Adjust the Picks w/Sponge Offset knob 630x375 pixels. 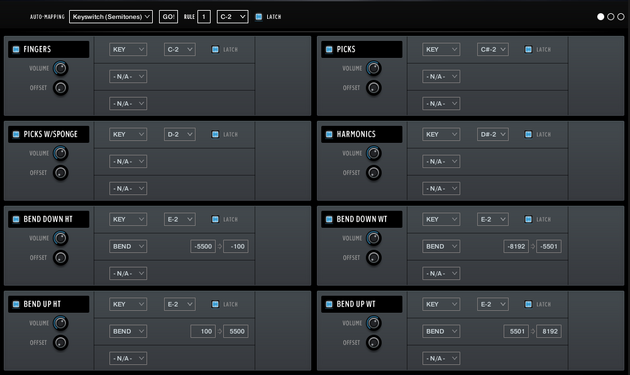[x=61, y=173]
